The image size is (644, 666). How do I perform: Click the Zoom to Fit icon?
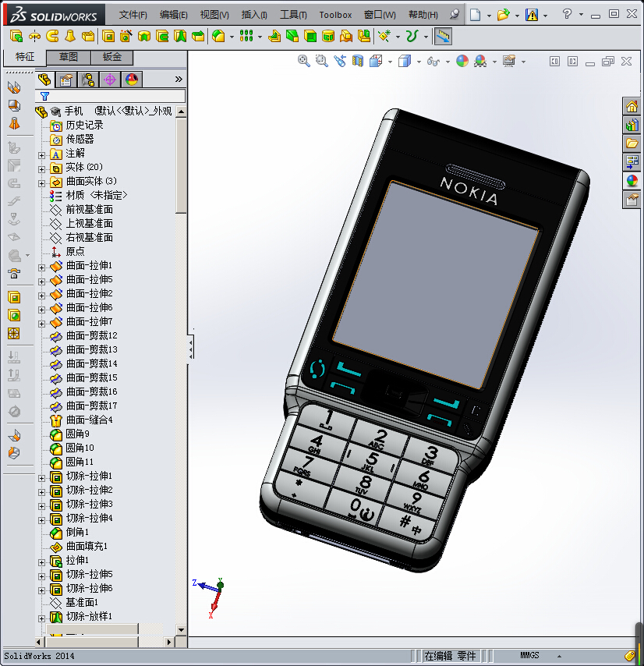pyautogui.click(x=303, y=61)
